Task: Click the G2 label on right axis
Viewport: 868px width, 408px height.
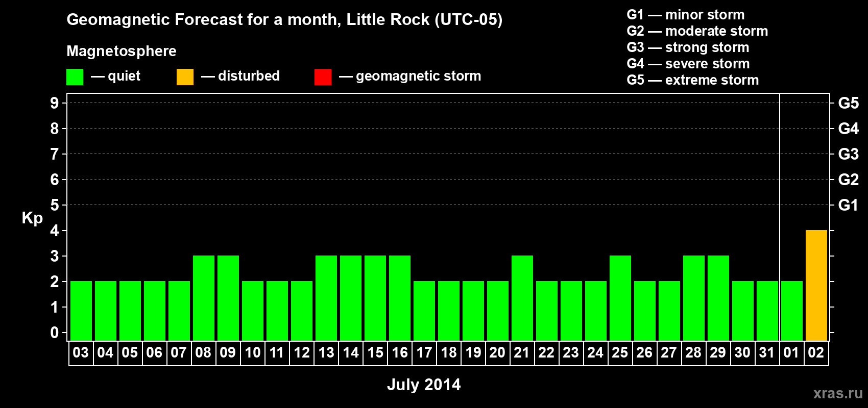Action: (x=848, y=180)
